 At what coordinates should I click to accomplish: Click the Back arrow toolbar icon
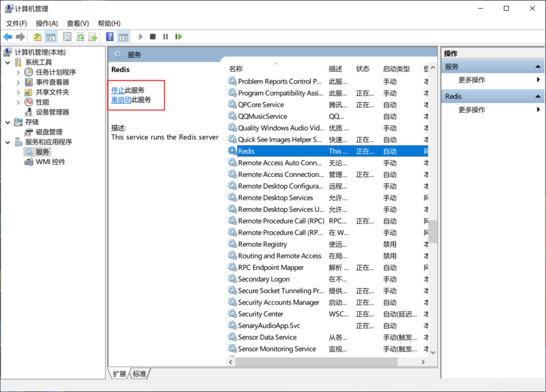click(8, 36)
